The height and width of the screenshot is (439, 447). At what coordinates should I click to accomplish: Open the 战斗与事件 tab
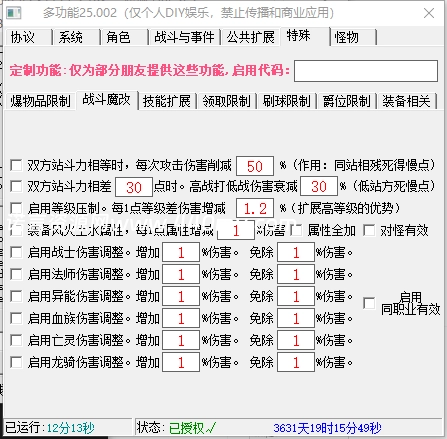185,37
